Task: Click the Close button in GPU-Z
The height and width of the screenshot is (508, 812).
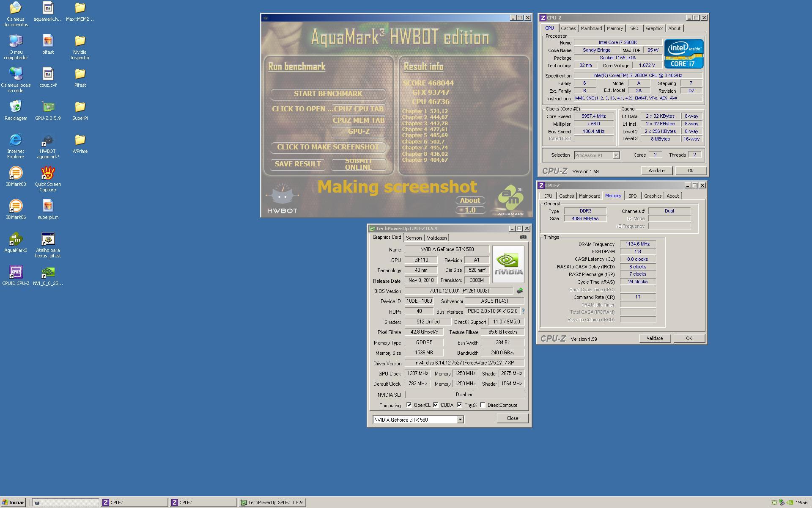Action: [512, 418]
